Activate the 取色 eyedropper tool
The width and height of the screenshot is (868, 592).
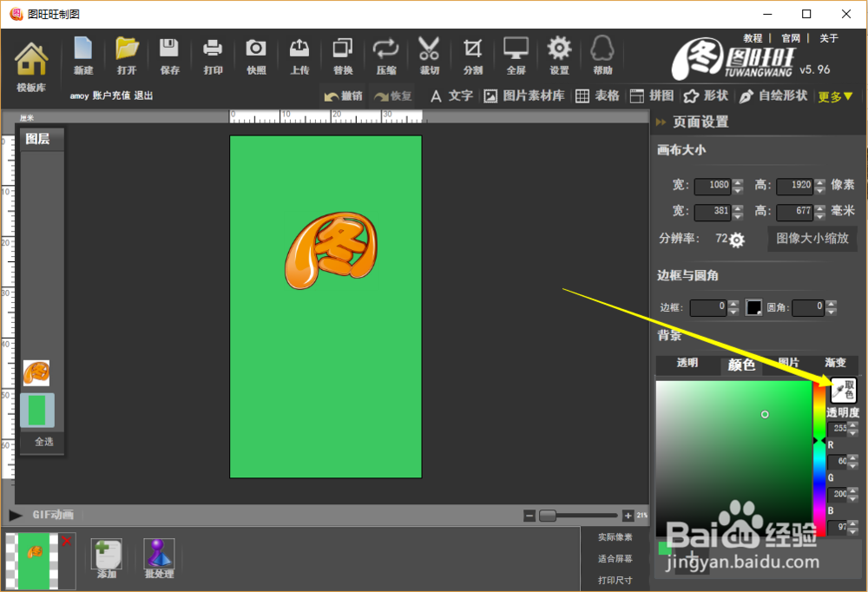843,391
